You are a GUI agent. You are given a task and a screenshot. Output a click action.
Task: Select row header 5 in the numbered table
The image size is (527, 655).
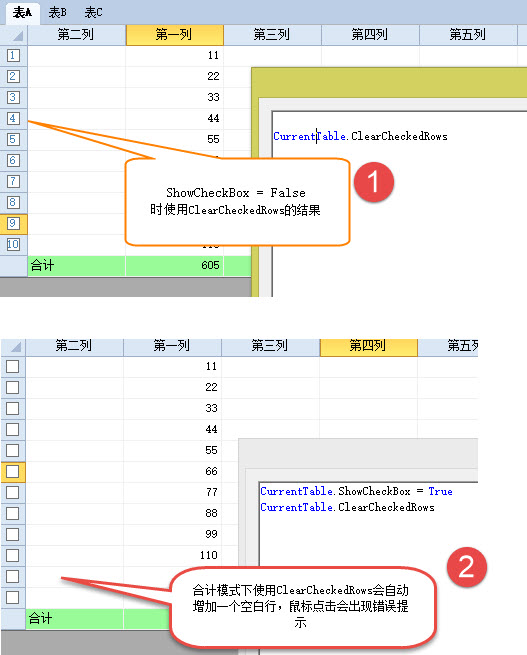tap(13, 140)
